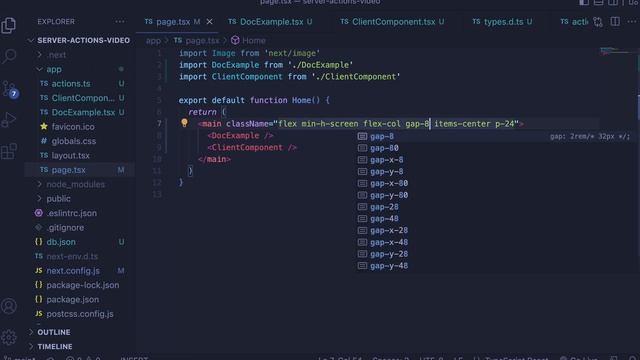Open the Run and Debug view
This screenshot has height=360, width=640.
click(x=9, y=120)
